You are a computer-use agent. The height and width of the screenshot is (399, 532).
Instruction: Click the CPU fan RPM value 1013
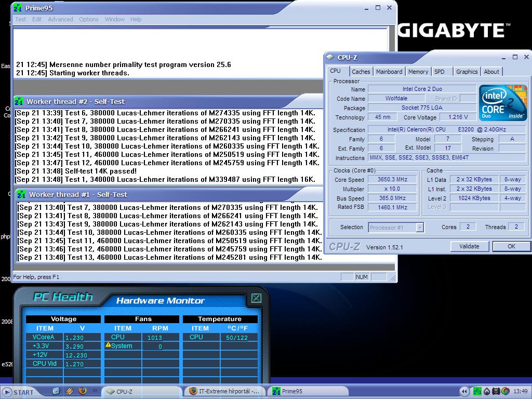click(x=155, y=338)
